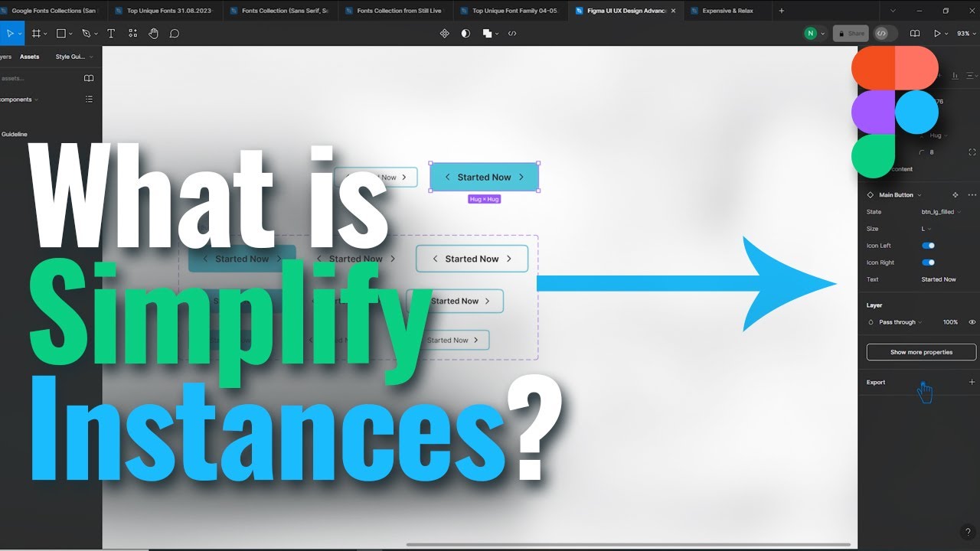The height and width of the screenshot is (551, 980).
Task: Enable the Icon Left toggle
Action: coord(928,246)
